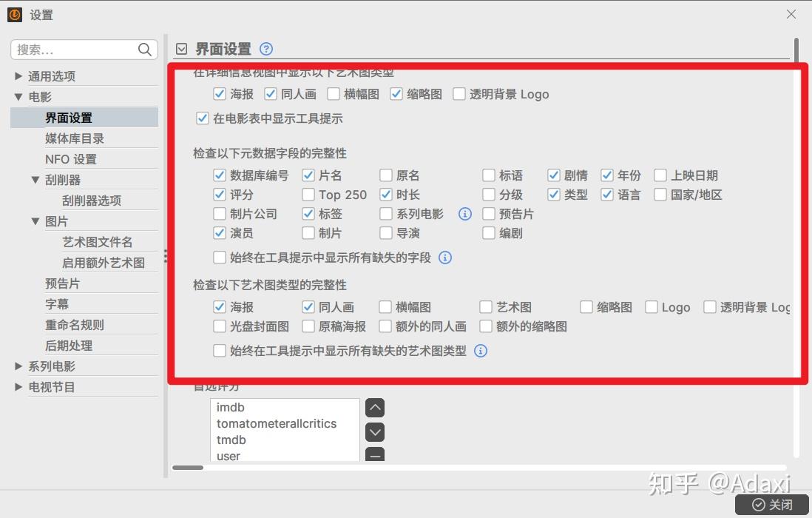Image resolution: width=812 pixels, height=518 pixels.
Task: Click the up arrow beside the rating list
Action: click(375, 407)
